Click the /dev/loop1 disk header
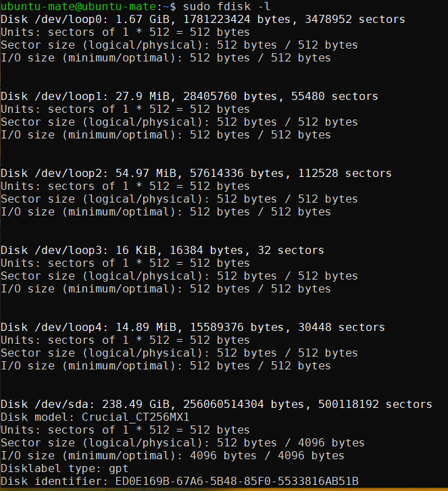Screen dimensions: 448x491 click(x=189, y=97)
